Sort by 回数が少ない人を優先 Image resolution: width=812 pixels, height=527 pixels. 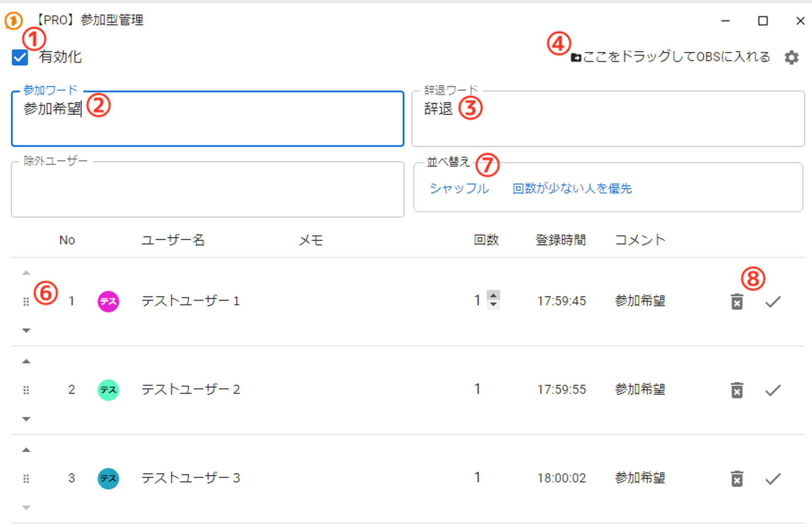pos(572,189)
